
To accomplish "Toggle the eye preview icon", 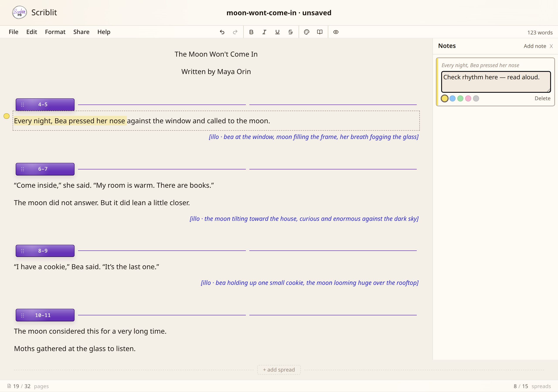I will click(336, 32).
